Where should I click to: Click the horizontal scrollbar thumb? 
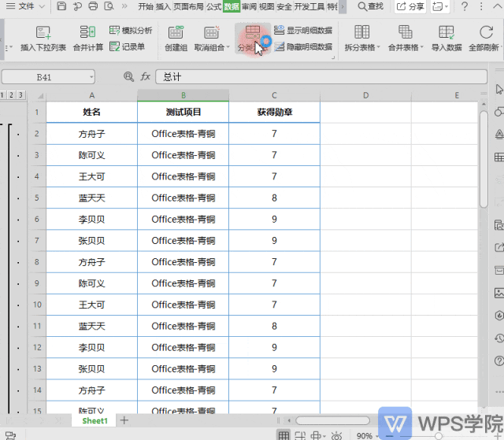pos(332,420)
